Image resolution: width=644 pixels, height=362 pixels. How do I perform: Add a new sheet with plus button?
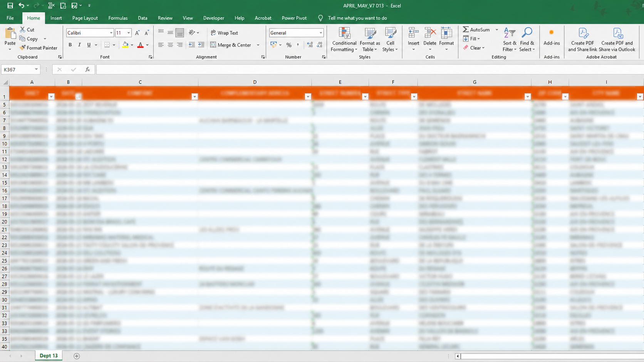77,356
